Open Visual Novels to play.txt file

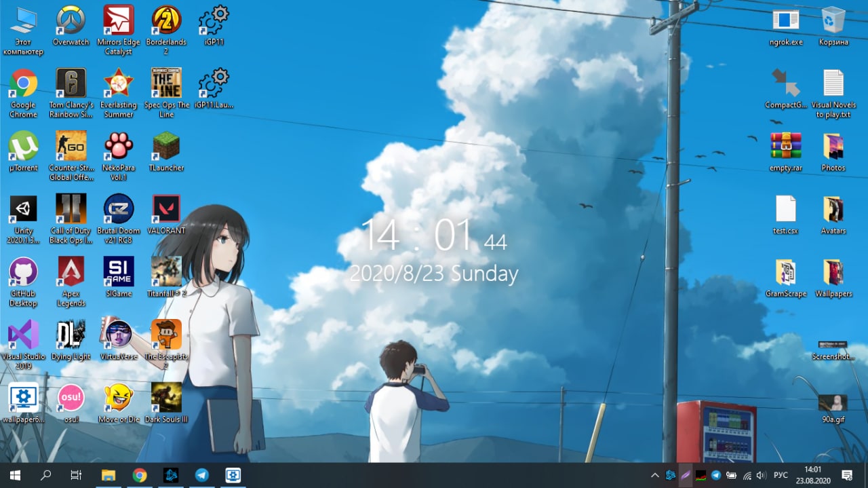(833, 93)
